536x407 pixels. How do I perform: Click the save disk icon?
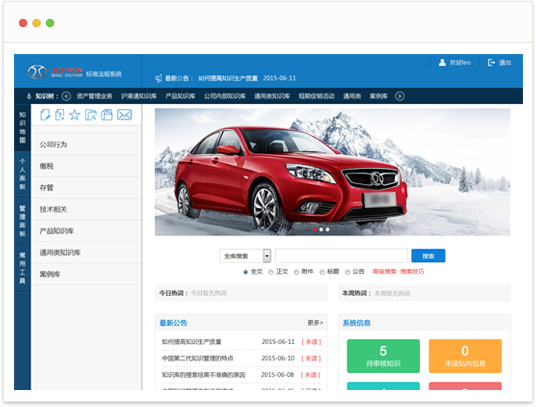pos(107,115)
